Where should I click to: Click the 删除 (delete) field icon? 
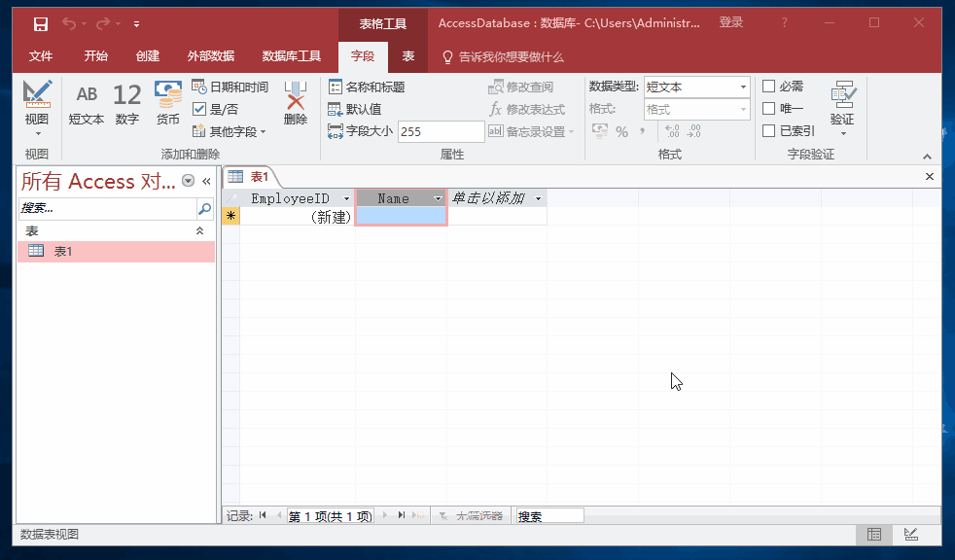point(296,104)
